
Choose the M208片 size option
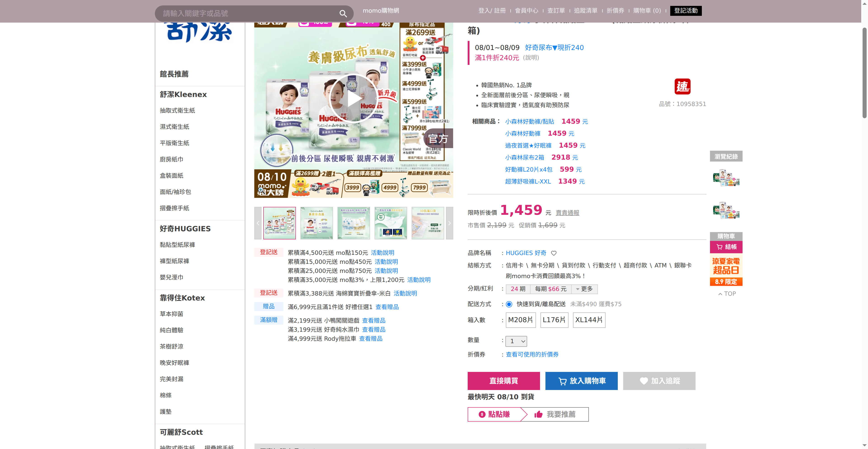[520, 320]
